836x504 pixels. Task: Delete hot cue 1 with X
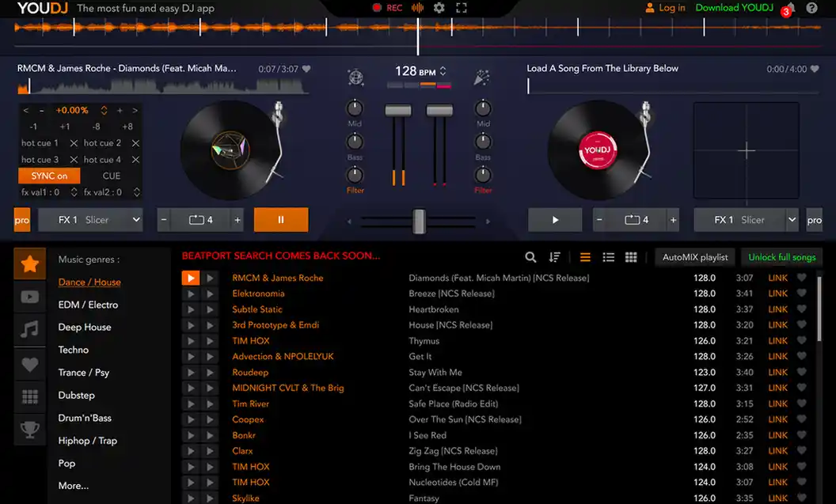[x=74, y=143]
